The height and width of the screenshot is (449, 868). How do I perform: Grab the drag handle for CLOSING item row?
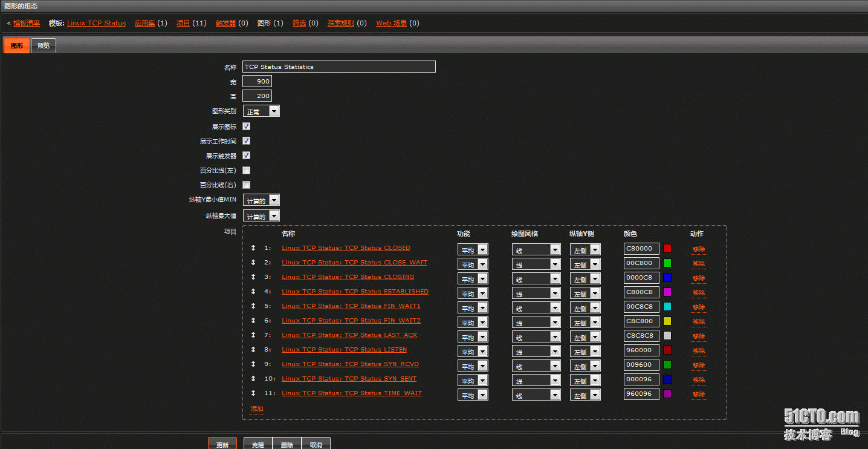click(253, 277)
